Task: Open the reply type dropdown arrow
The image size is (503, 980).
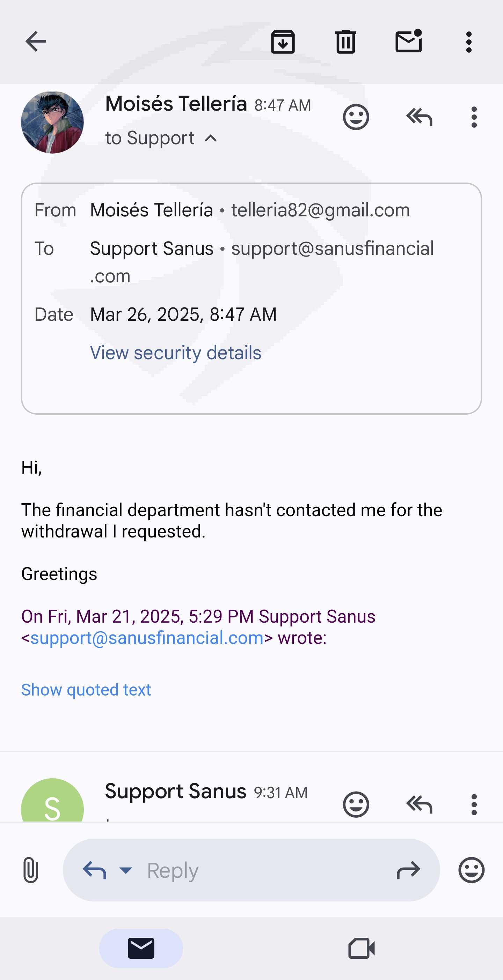Action: 126,870
